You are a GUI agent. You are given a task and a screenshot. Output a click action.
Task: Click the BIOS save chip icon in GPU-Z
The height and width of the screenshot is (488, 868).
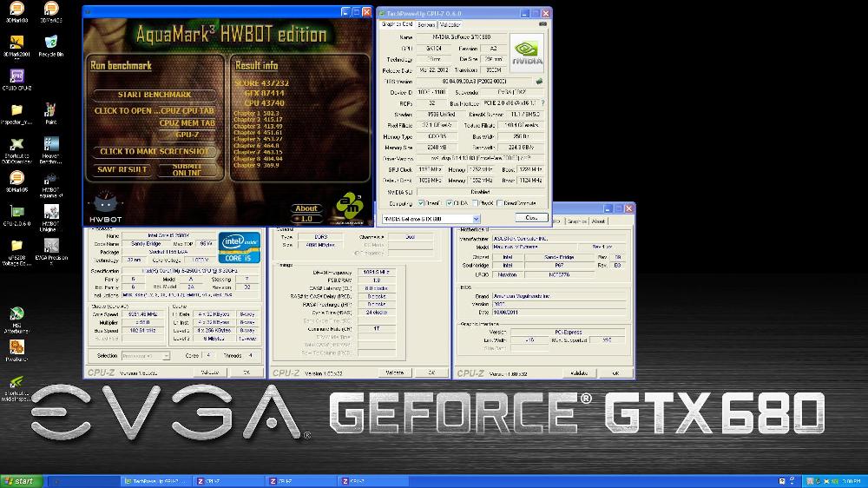click(x=539, y=82)
